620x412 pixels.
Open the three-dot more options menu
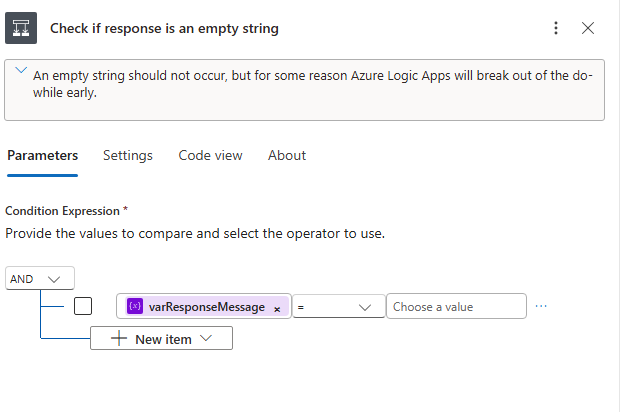click(556, 28)
